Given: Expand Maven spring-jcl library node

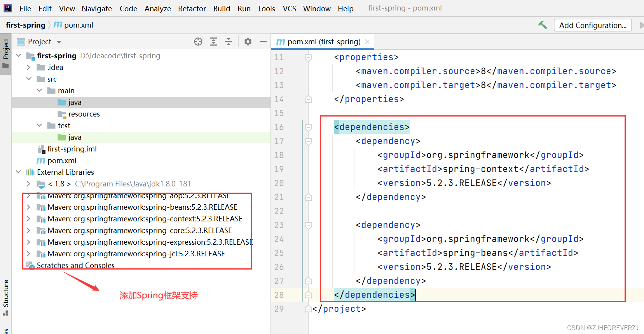Looking at the screenshot, I should 29,254.
